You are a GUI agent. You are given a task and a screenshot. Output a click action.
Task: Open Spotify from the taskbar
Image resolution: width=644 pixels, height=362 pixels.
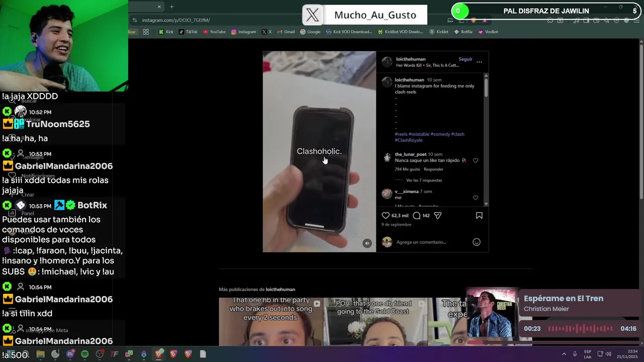[x=85, y=354]
